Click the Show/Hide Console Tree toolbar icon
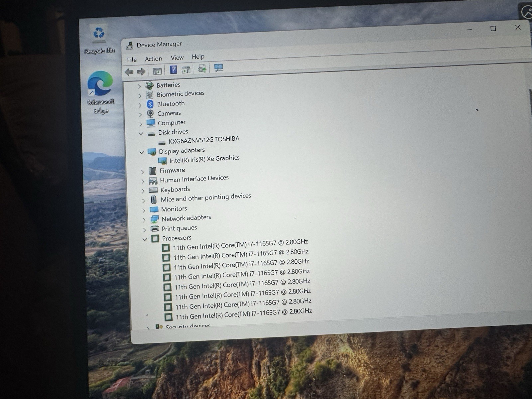Screen dimensions: 532x399 coord(157,71)
